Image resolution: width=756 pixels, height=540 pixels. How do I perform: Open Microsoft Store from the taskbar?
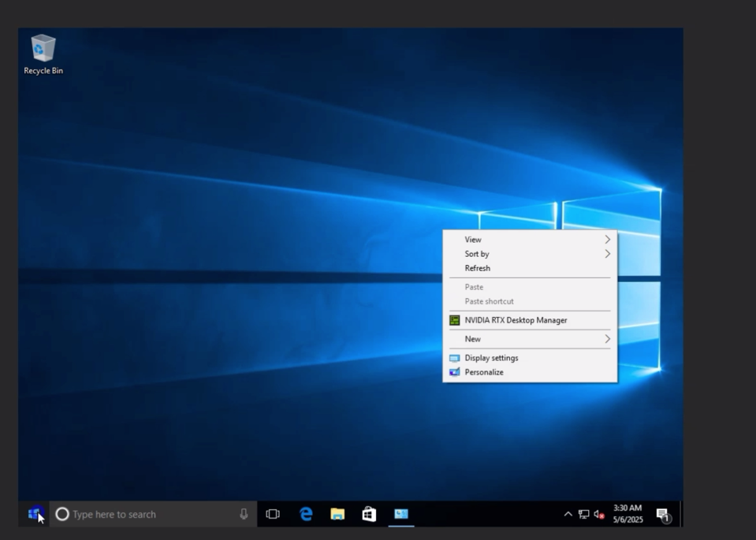pyautogui.click(x=369, y=515)
